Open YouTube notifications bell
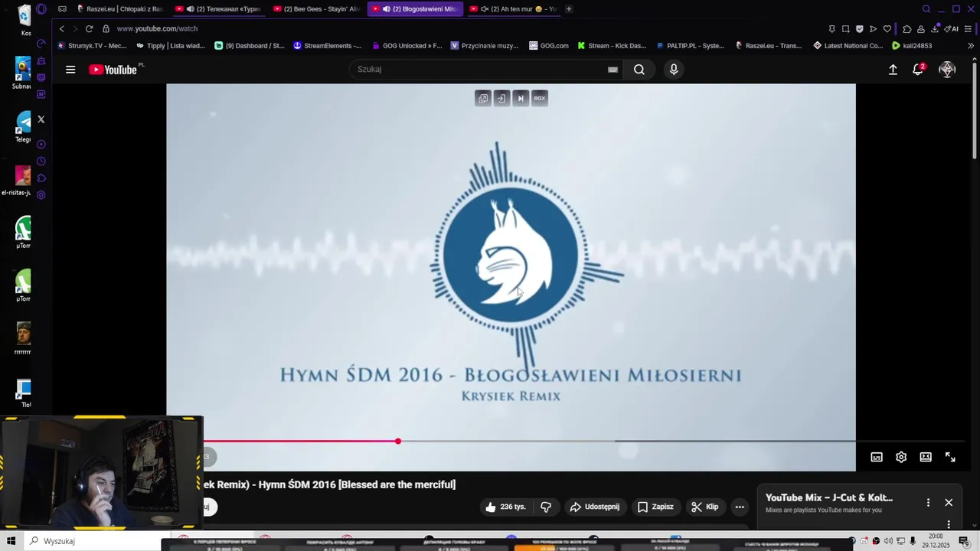This screenshot has height=551, width=980. (918, 70)
